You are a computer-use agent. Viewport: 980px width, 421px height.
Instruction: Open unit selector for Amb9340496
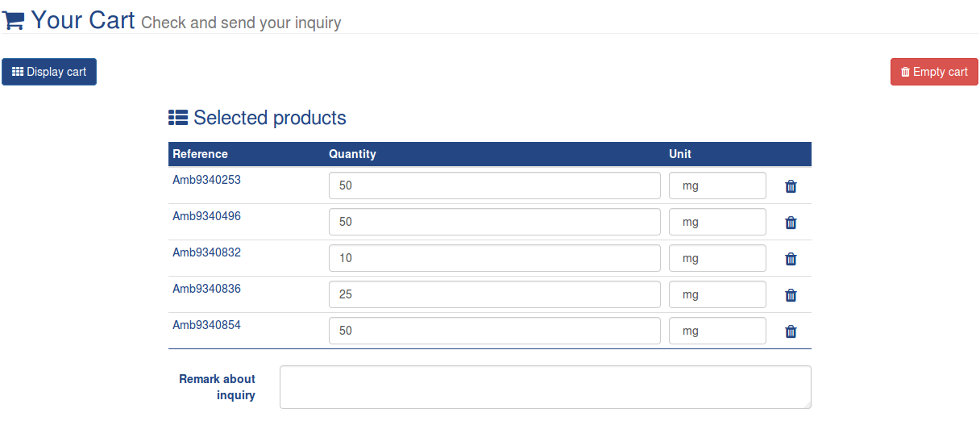point(717,222)
